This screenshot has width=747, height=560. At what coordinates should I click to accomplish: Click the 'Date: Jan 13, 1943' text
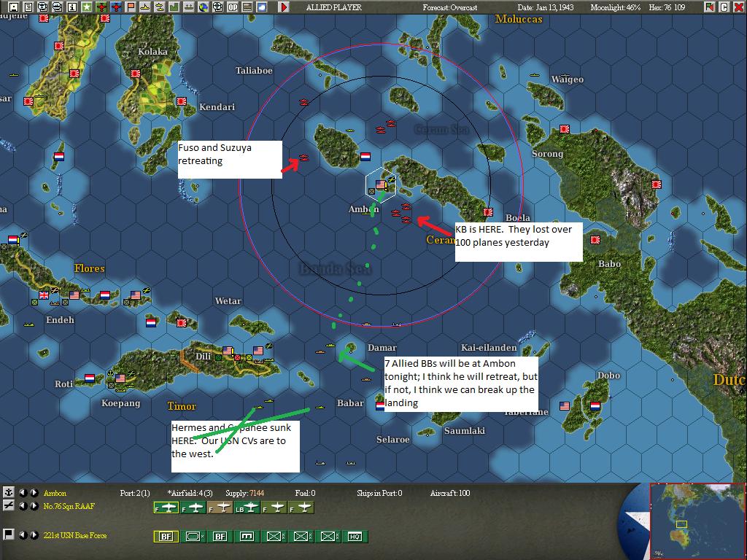point(546,7)
